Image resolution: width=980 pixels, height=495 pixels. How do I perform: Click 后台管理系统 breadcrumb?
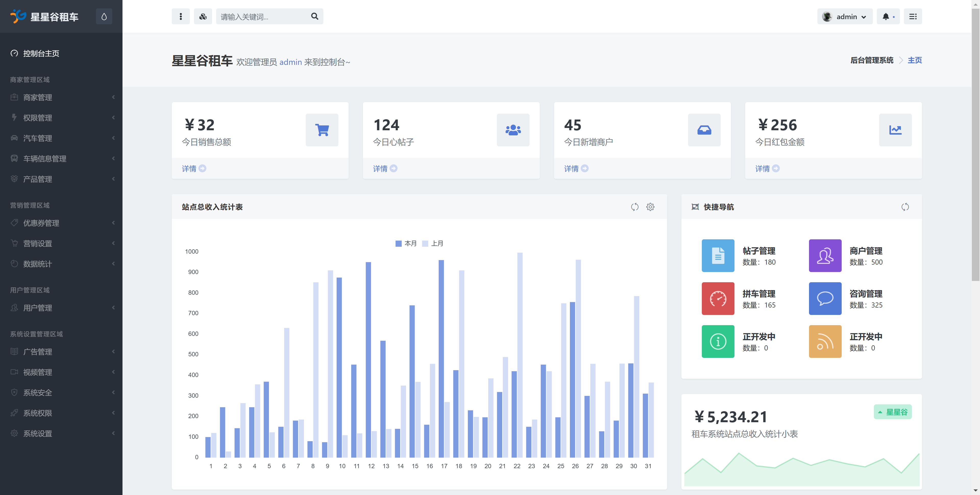point(872,60)
